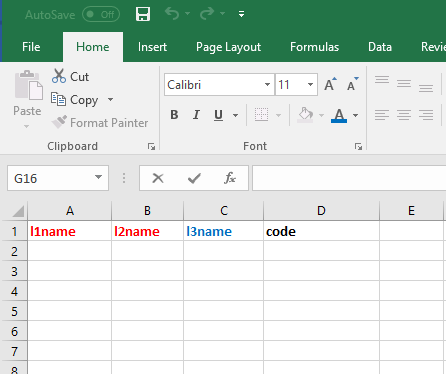Toggle Underline formatting
The width and height of the screenshot is (446, 374).
(x=218, y=115)
